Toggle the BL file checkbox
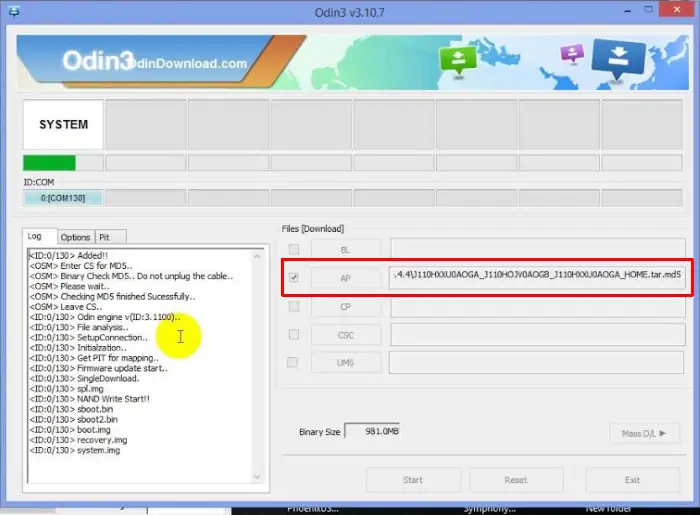700x515 pixels. [x=294, y=249]
